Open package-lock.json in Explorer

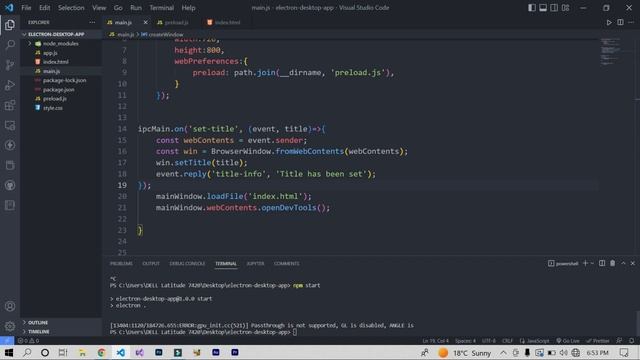(64, 80)
